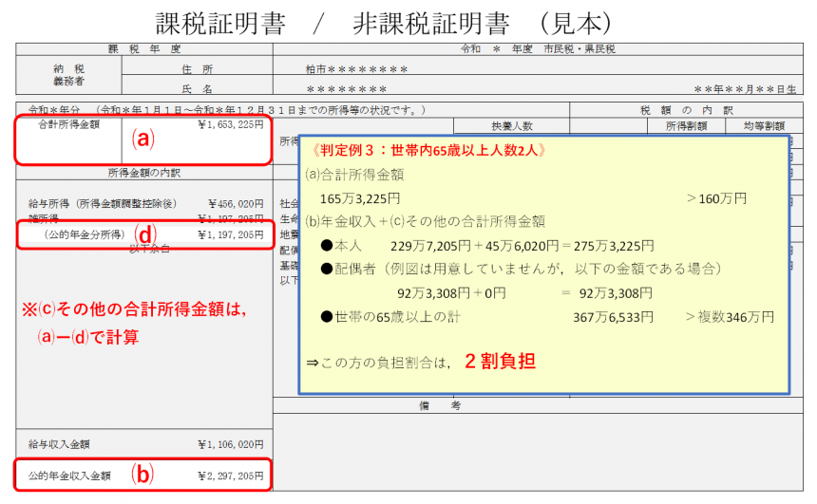Screen dimensions: 817x504
Task: Click the '氏名' label
Action: [197, 89]
